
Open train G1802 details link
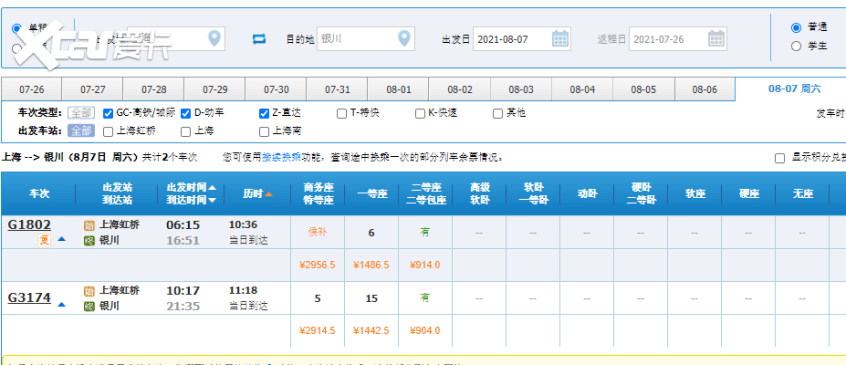(29, 225)
